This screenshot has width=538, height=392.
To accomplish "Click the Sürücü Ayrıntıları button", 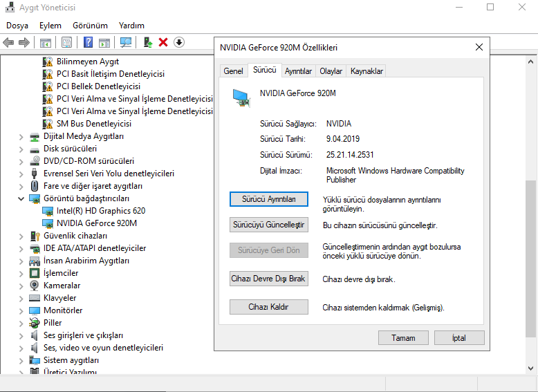I will [269, 199].
